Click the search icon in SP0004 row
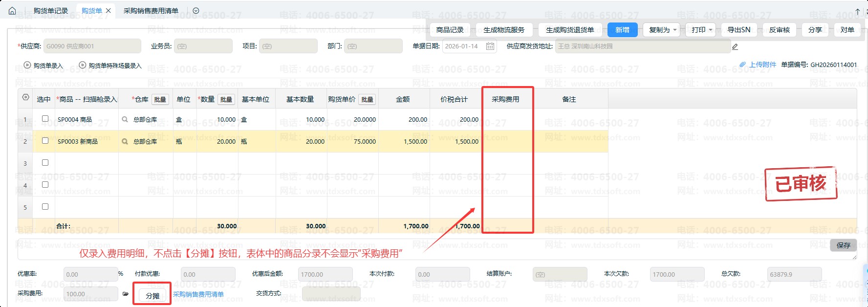The width and height of the screenshot is (868, 307). pos(125,119)
